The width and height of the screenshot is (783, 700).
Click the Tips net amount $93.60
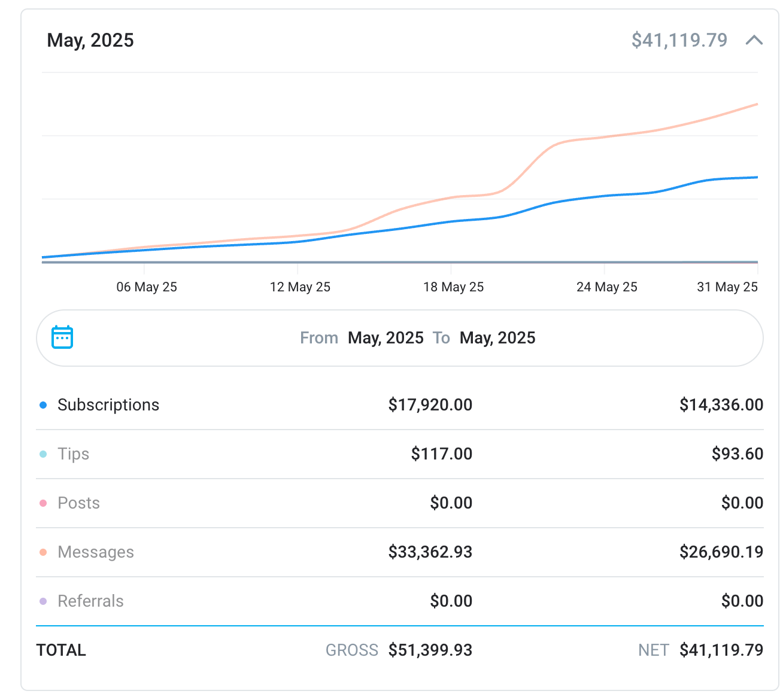click(737, 454)
